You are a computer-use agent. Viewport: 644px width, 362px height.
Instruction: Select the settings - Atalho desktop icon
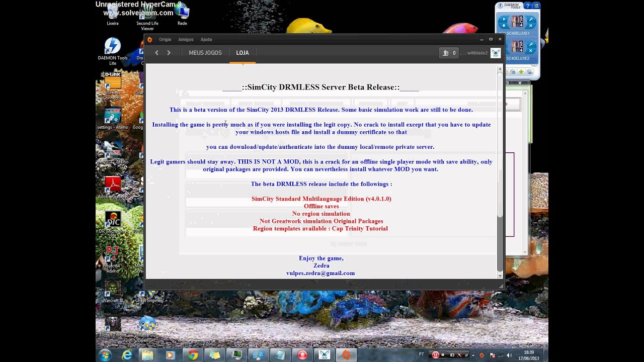(x=113, y=119)
